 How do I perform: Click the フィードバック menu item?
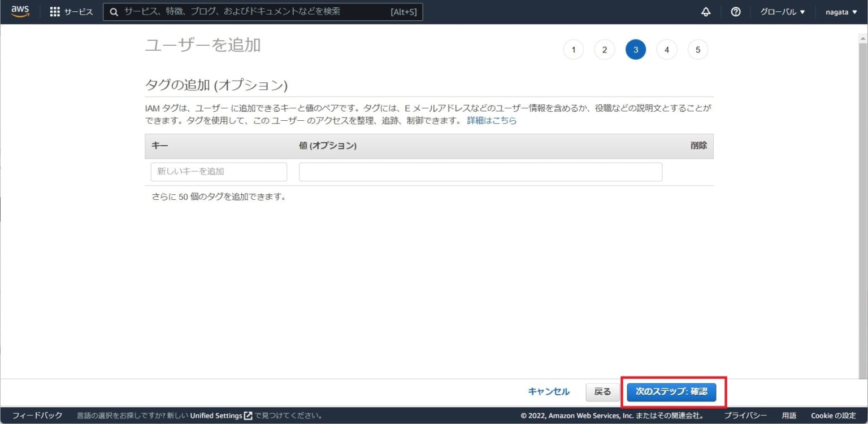pos(37,415)
